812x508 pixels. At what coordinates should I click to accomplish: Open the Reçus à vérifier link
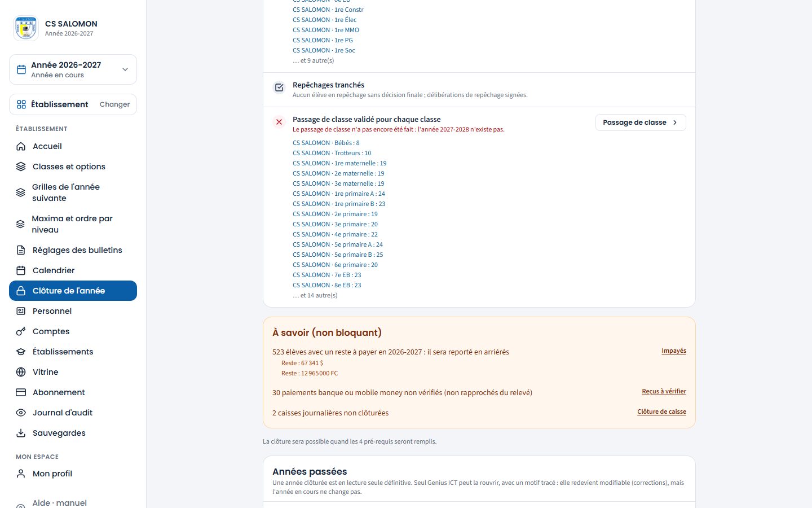[664, 392]
